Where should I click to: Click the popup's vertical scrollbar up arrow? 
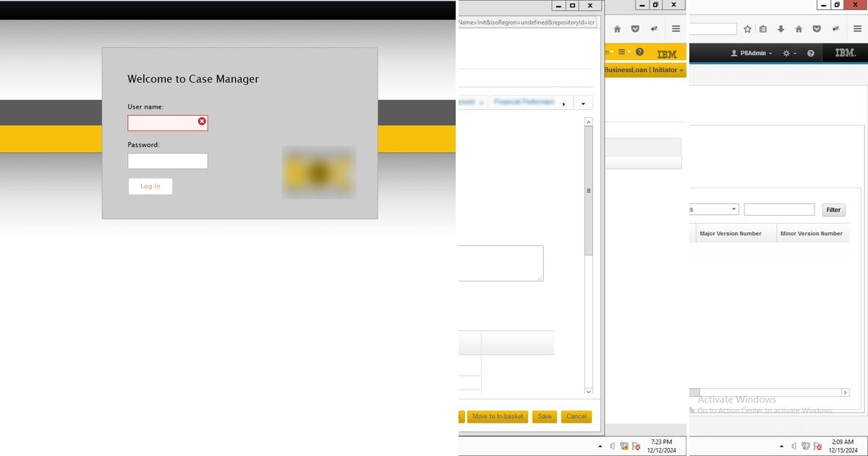pyautogui.click(x=588, y=122)
